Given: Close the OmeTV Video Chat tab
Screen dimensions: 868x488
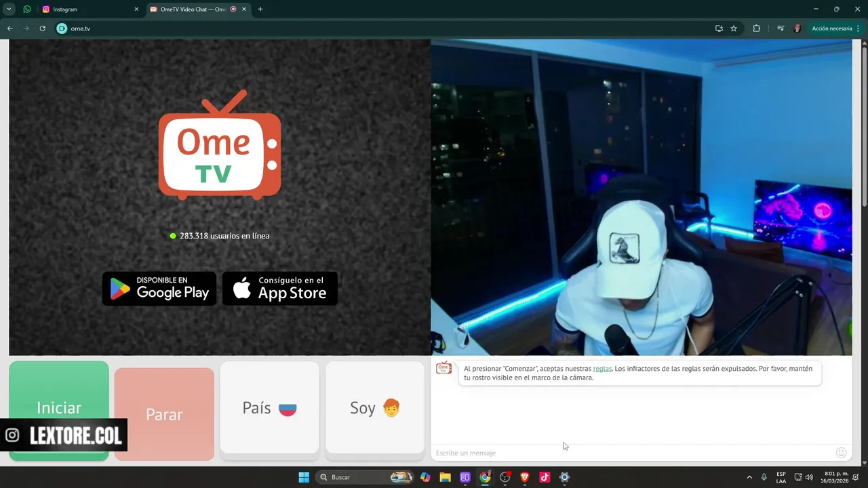Looking at the screenshot, I should [x=244, y=9].
